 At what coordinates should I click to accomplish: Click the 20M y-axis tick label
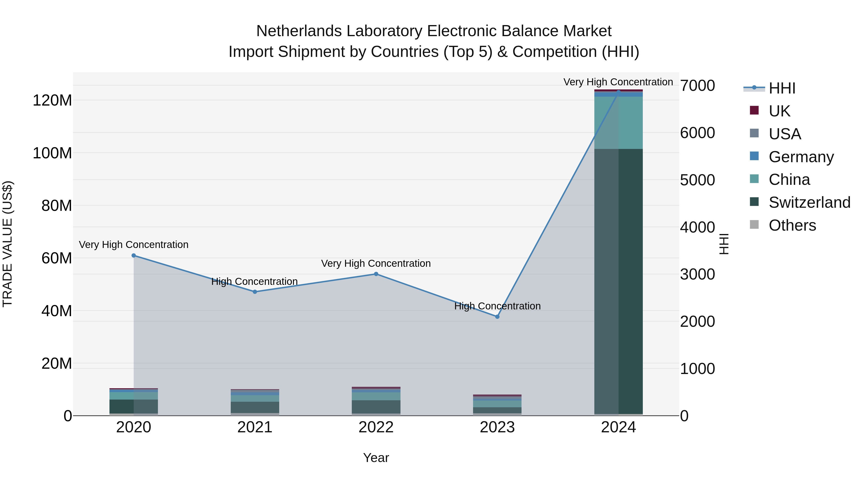point(57,363)
